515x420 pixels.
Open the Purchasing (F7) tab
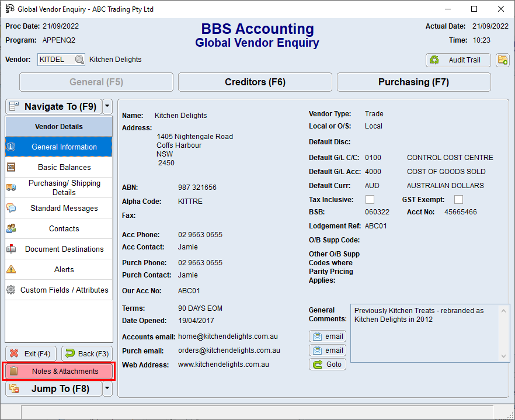[413, 82]
